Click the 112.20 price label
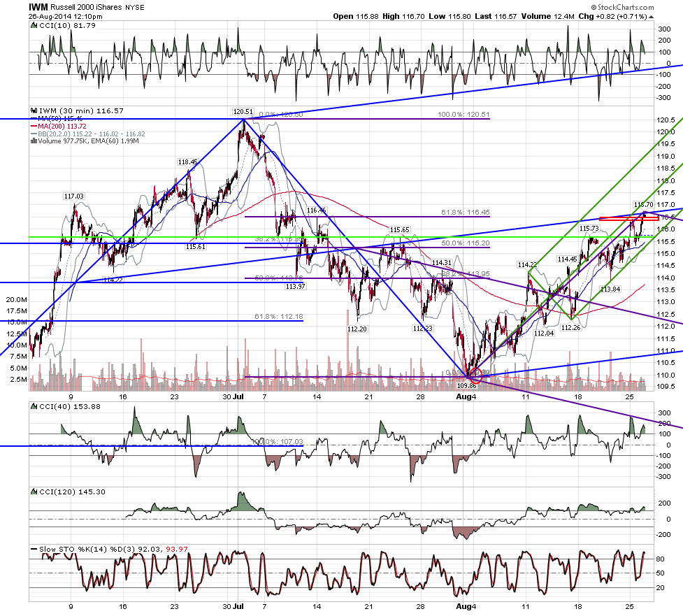This screenshot has height=616, width=683. click(357, 329)
